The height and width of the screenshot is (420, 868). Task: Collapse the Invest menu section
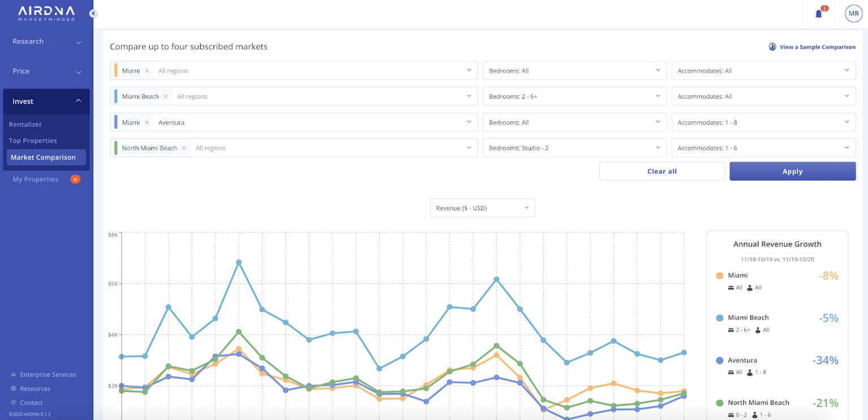click(46, 102)
